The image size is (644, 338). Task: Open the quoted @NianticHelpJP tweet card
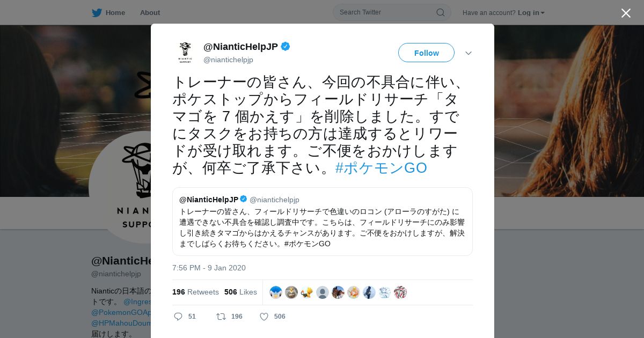(x=323, y=222)
